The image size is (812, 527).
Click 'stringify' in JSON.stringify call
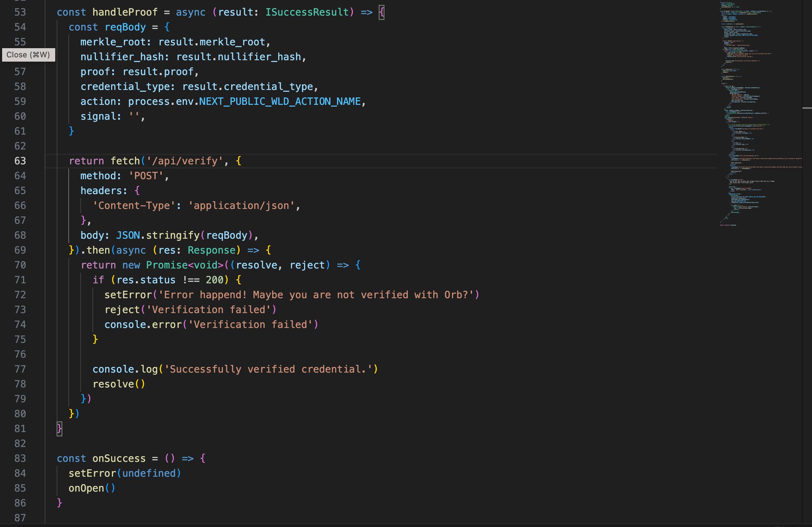tap(173, 235)
